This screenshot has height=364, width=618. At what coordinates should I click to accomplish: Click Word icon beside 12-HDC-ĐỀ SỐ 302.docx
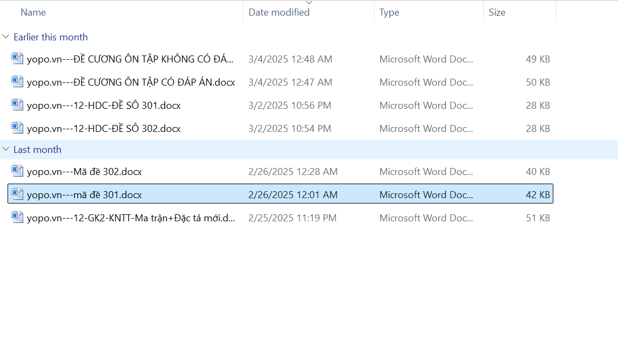(x=17, y=128)
